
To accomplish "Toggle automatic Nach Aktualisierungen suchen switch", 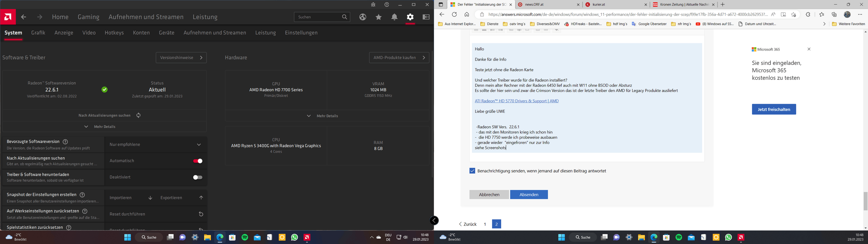I will pyautogui.click(x=198, y=161).
